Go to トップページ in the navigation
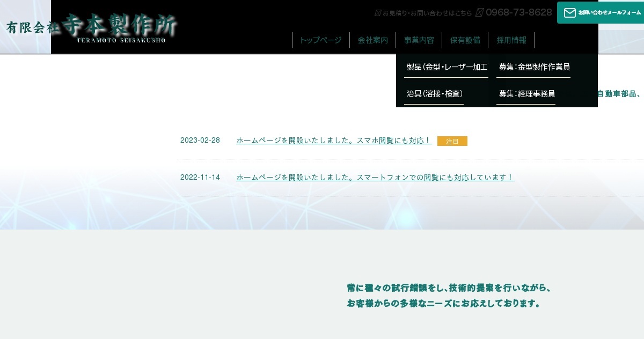This screenshot has width=644, height=339. pyautogui.click(x=320, y=40)
